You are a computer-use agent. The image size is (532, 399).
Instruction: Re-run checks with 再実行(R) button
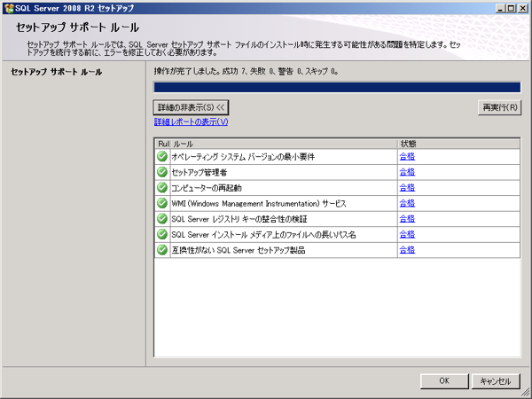point(500,107)
